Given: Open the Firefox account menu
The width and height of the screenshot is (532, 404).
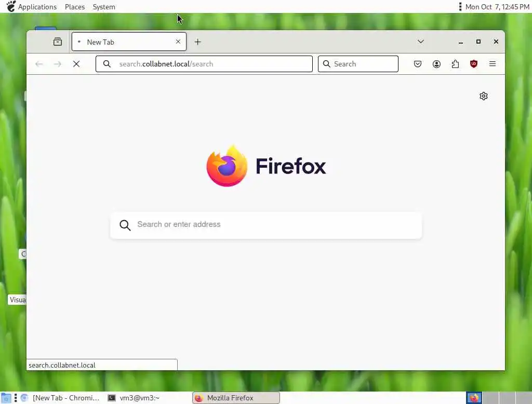Looking at the screenshot, I should point(436,64).
